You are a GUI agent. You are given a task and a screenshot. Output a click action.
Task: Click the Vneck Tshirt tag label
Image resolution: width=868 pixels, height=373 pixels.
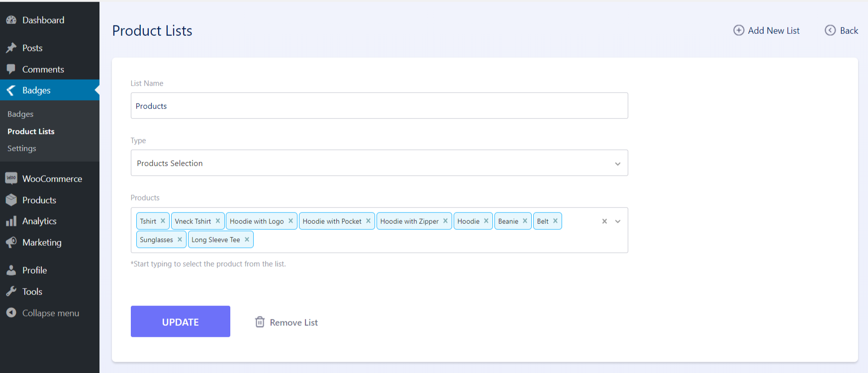[x=193, y=221]
